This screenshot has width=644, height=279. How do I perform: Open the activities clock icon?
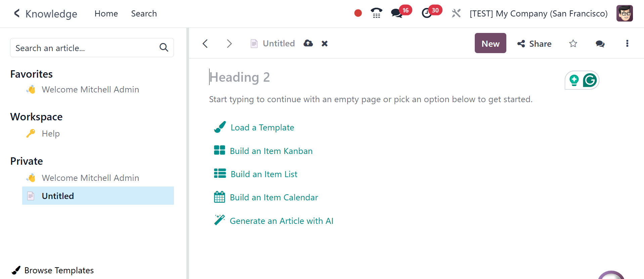tap(427, 13)
